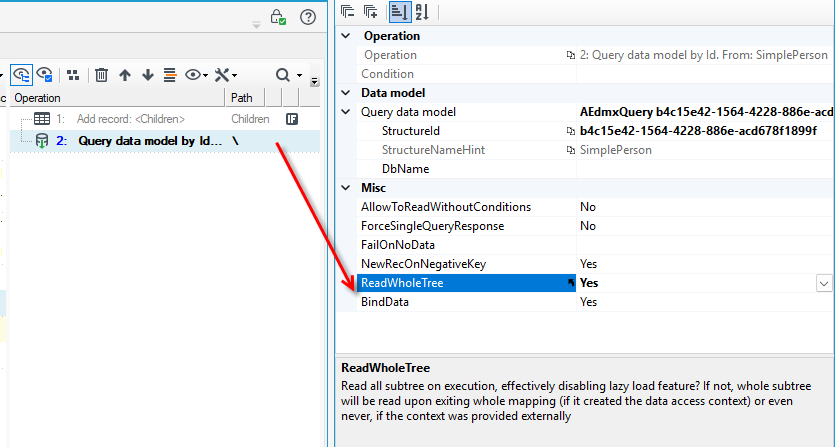Open help via the question mark icon
Viewport: 835px width, 447px height.
point(308,17)
